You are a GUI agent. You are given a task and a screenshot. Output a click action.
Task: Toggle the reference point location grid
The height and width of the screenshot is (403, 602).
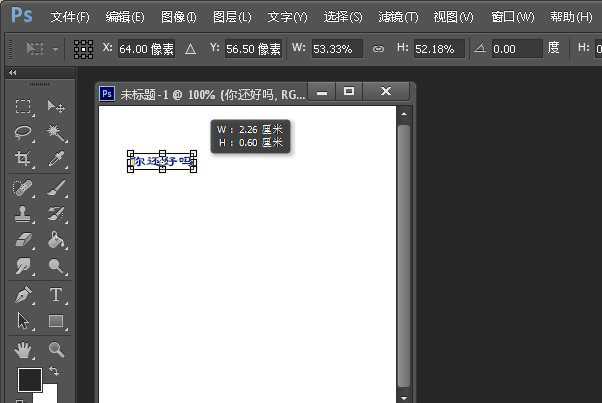tap(83, 48)
